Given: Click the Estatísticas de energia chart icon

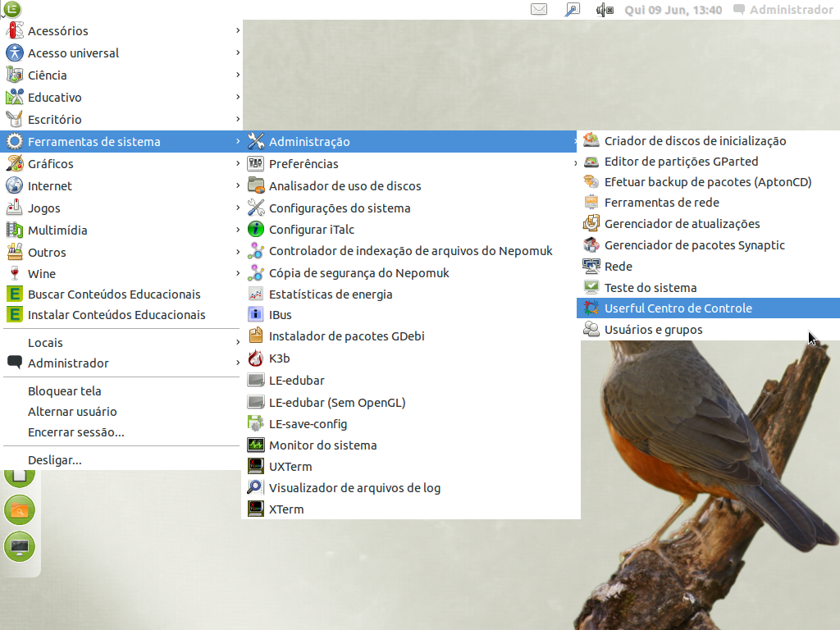Looking at the screenshot, I should pyautogui.click(x=256, y=294).
